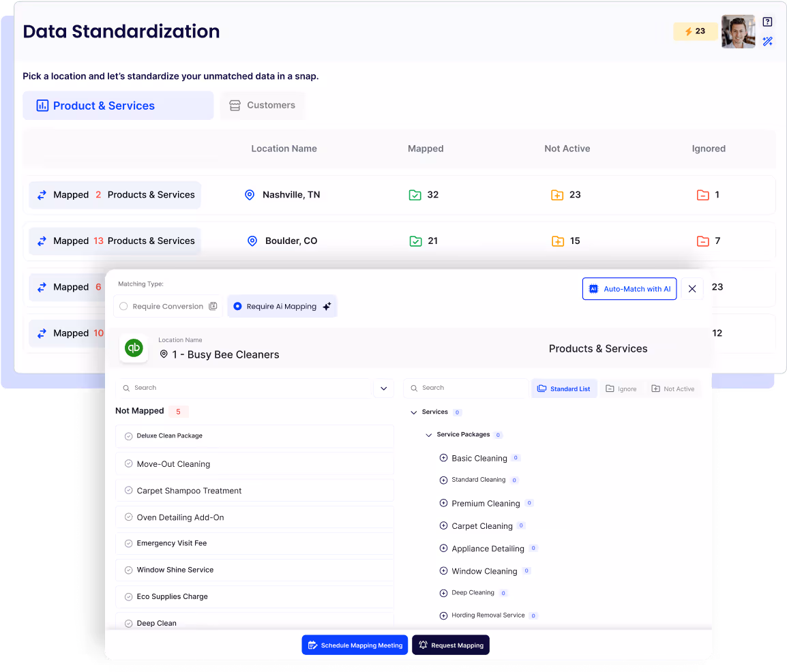
Task: Collapse the Services tree node
Action: point(414,412)
